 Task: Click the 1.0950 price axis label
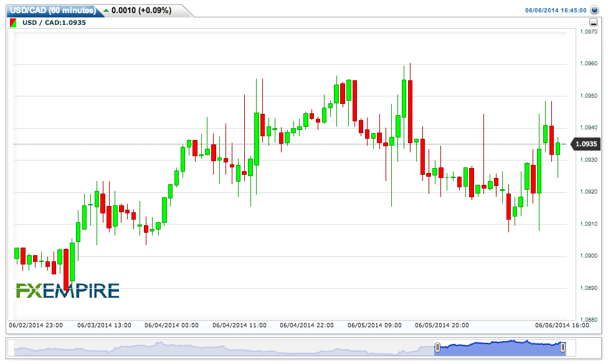[x=588, y=96]
